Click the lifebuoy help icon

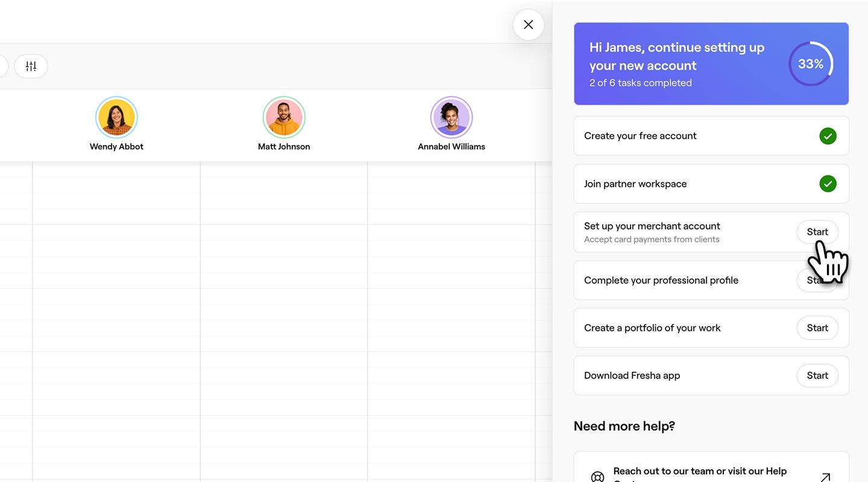click(x=597, y=477)
